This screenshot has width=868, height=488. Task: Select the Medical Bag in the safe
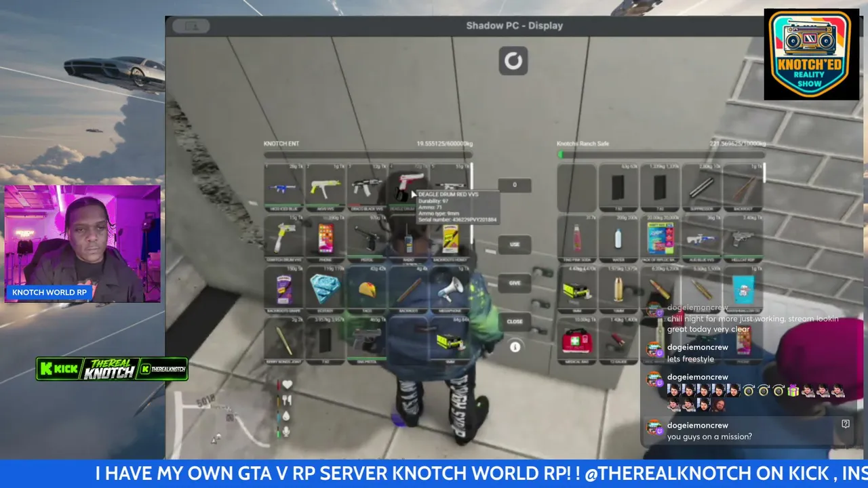pos(576,342)
